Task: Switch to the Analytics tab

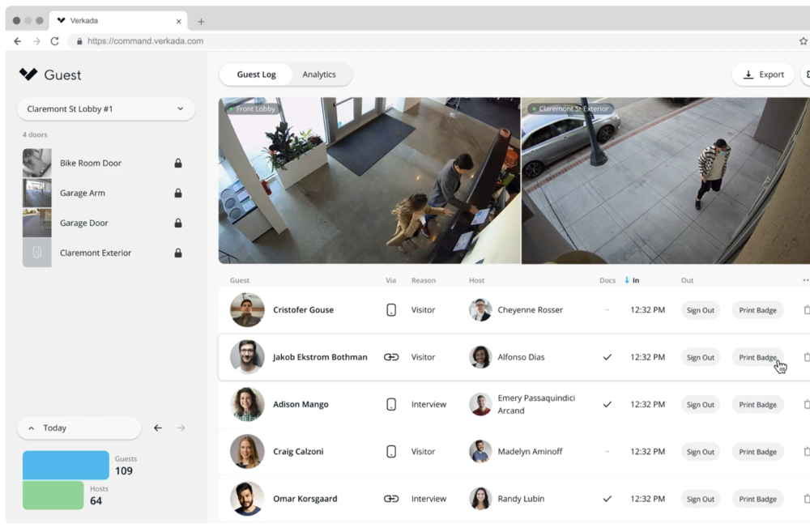Action: coord(319,74)
